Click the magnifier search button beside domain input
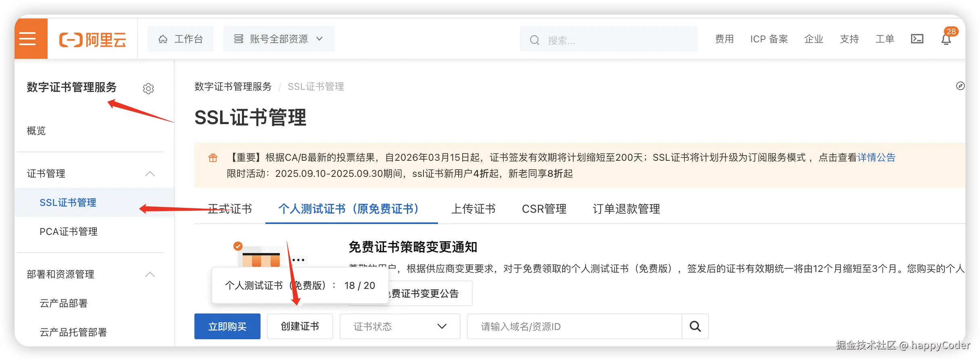 pos(695,326)
